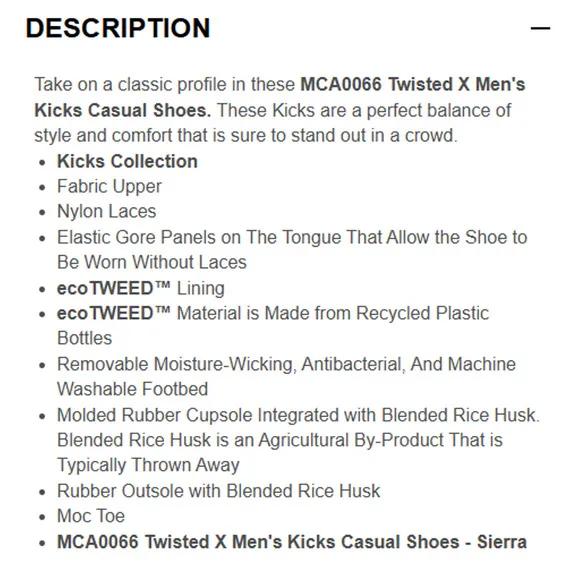The height and width of the screenshot is (580, 580).
Task: Click the Typically Thrown Away text
Action: 148,465
